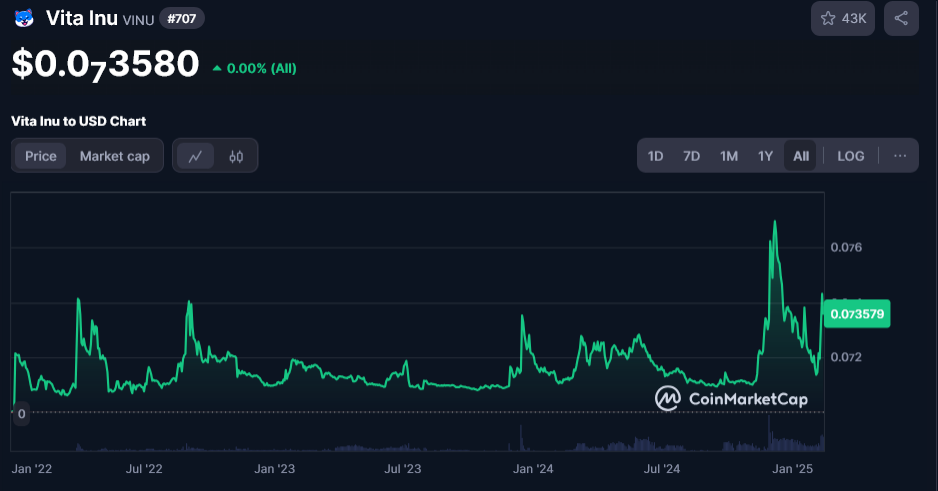Click the Jan '23 x-axis label

point(275,469)
